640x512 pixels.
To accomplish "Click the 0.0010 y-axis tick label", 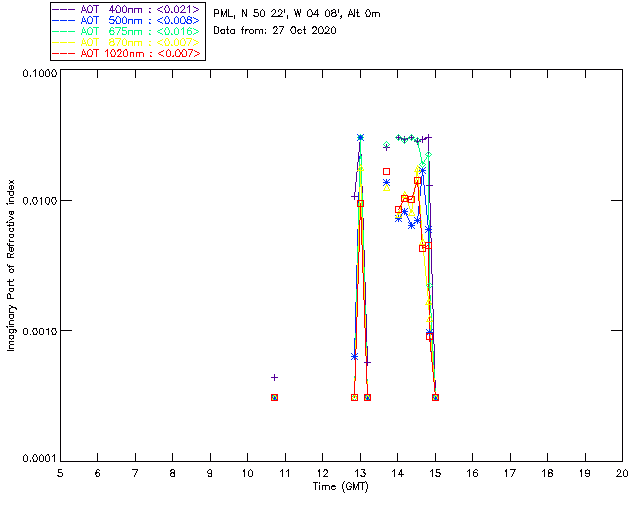I will click(x=39, y=331).
